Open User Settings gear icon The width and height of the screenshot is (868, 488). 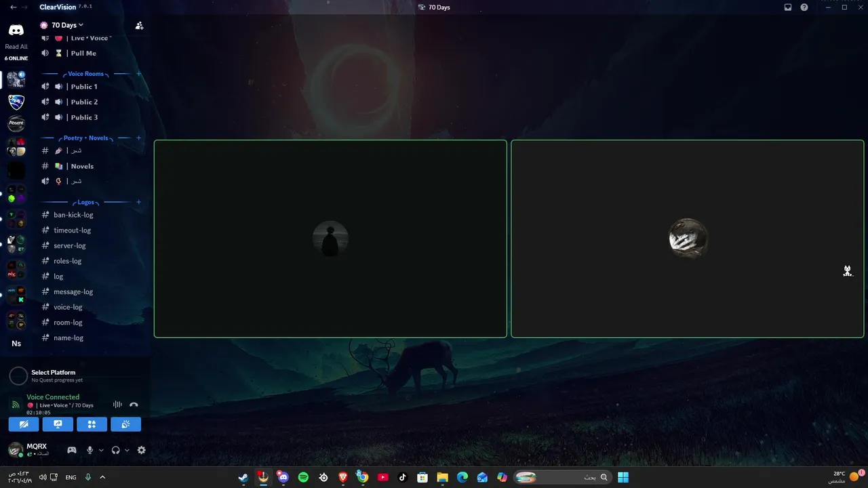pos(142,450)
